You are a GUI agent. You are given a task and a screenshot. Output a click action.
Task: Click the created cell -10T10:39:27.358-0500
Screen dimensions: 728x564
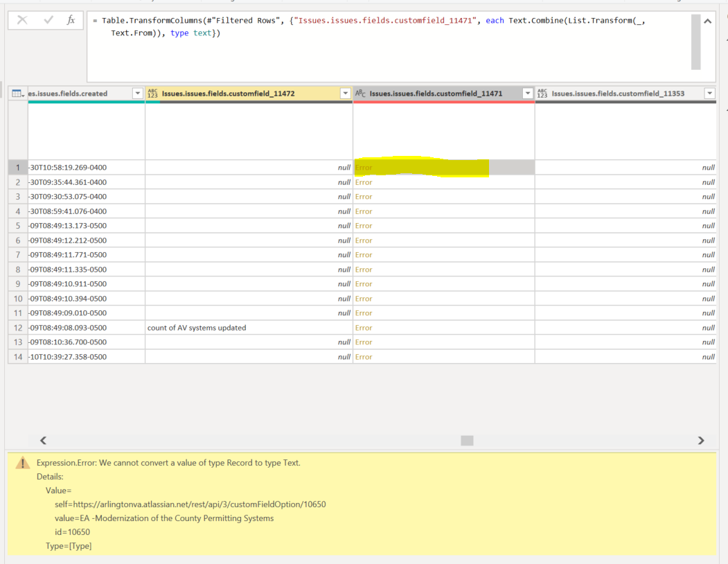[87, 357]
